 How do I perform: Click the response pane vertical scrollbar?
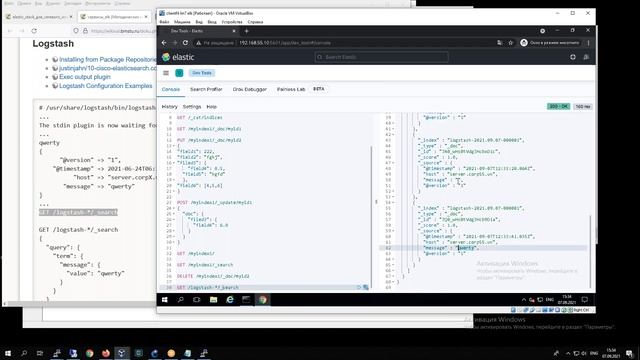tap(590, 251)
